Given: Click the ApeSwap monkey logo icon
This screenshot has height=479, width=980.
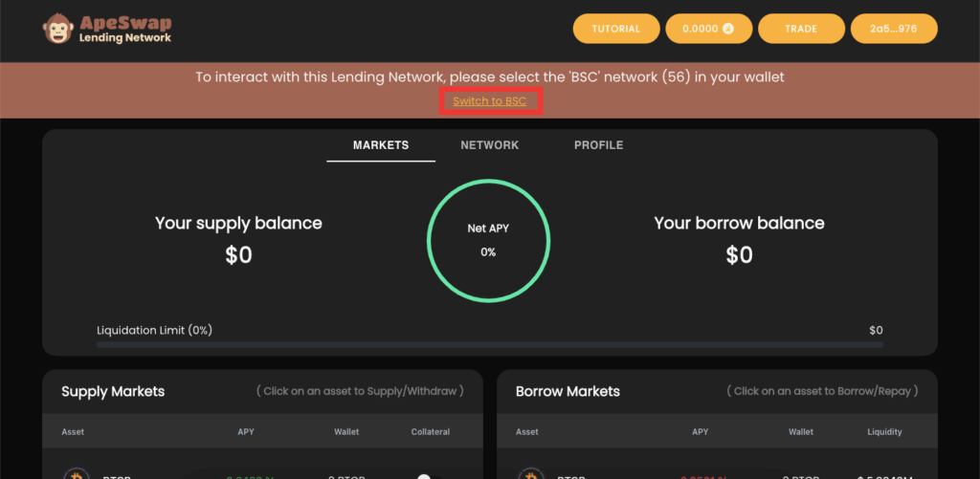Looking at the screenshot, I should tap(59, 28).
